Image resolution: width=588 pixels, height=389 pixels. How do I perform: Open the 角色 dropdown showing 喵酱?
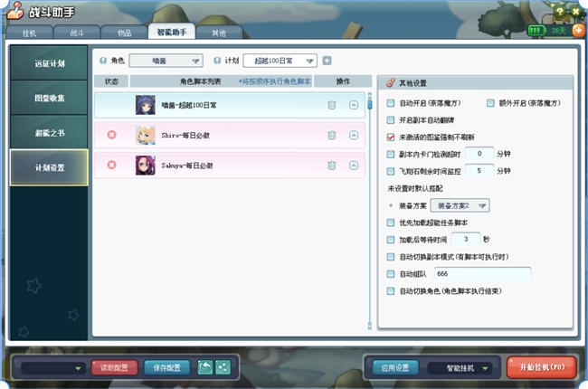(x=166, y=61)
